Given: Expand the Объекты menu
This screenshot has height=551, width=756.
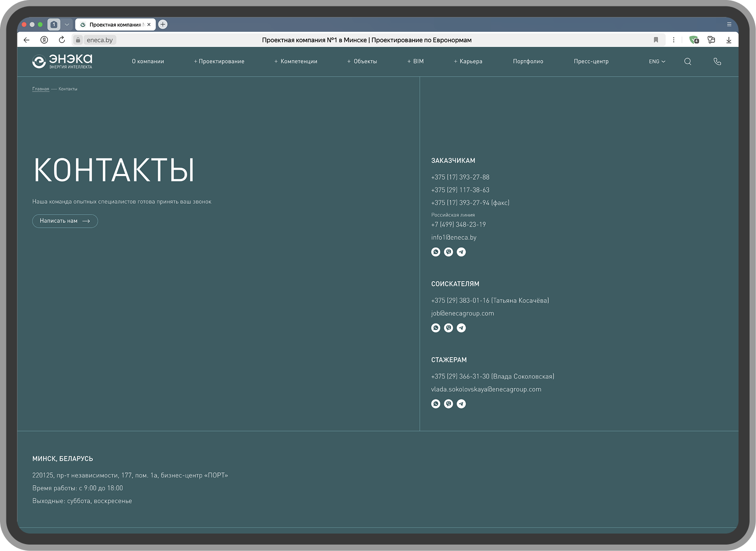Looking at the screenshot, I should [362, 62].
